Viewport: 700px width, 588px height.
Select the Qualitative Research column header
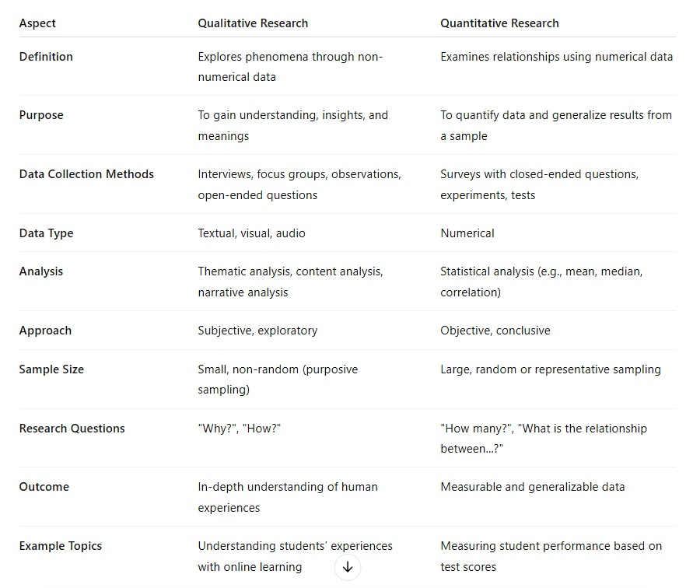coord(253,23)
